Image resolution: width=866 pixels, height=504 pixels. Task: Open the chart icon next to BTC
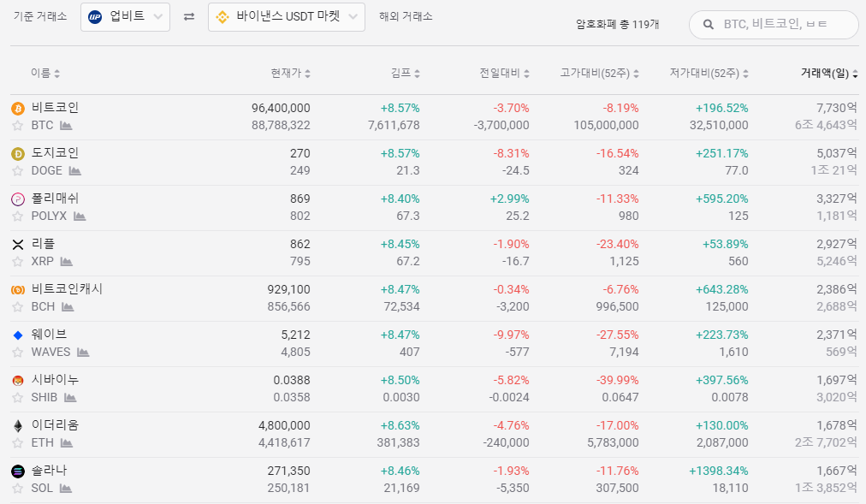[x=66, y=126]
